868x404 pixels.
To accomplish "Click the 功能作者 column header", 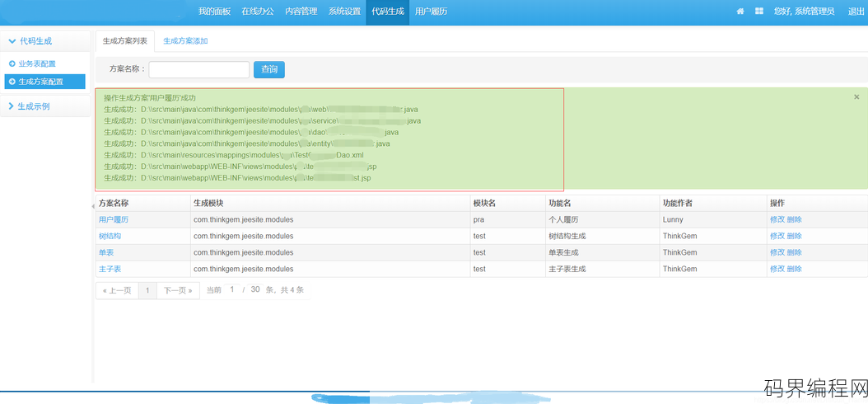I will pos(713,204).
